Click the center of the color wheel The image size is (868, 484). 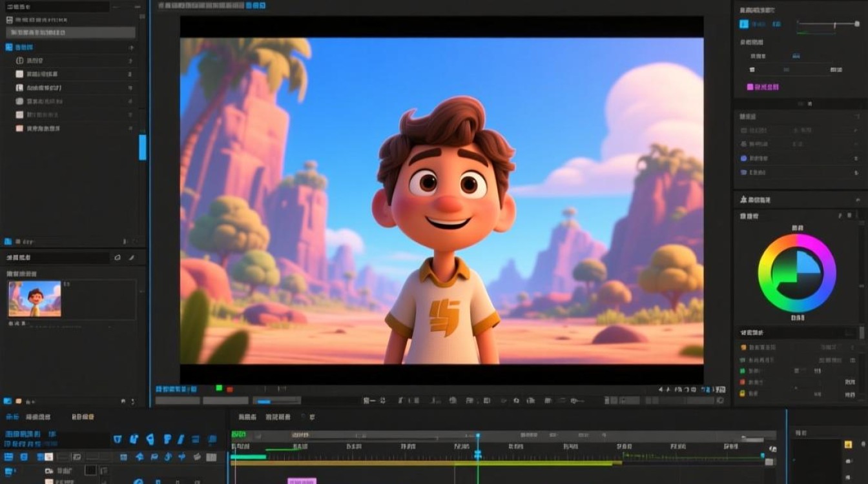pyautogui.click(x=797, y=272)
